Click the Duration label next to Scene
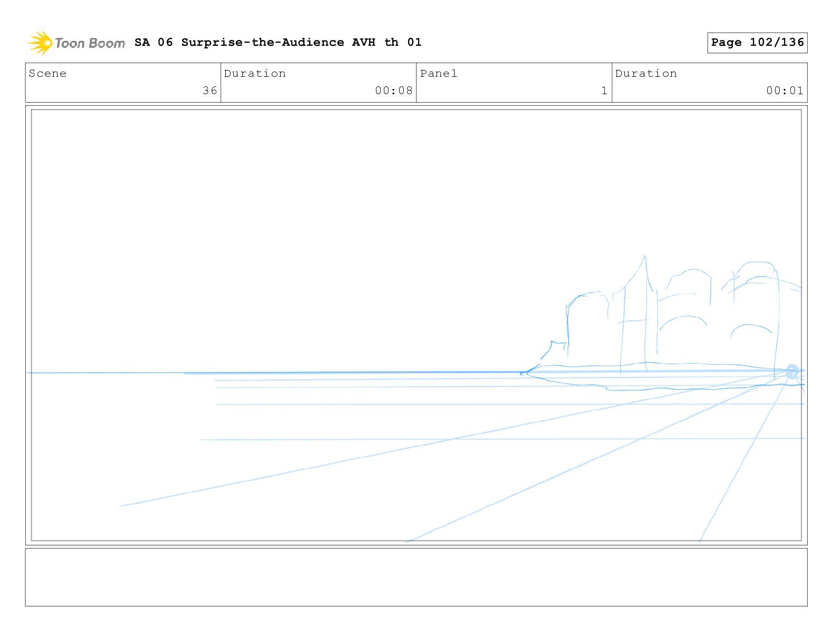 (255, 73)
